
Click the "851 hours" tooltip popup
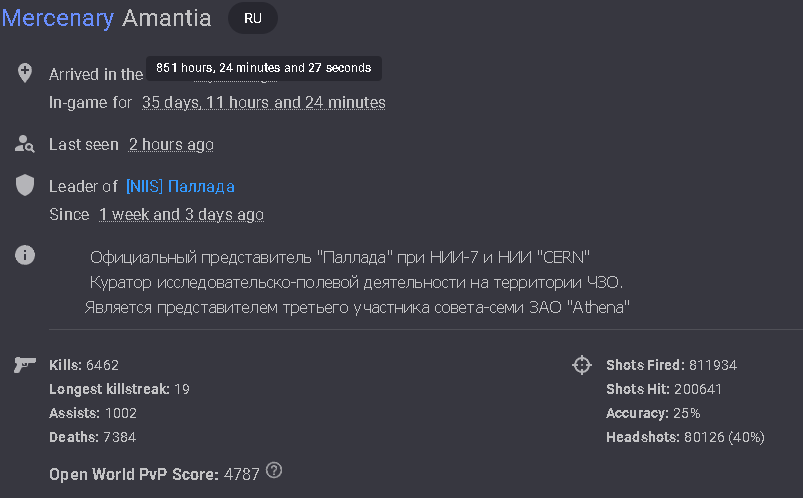tap(263, 68)
